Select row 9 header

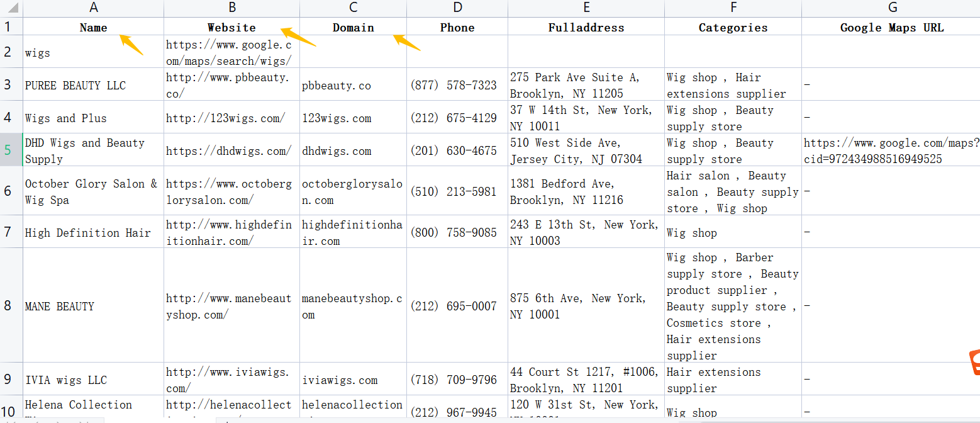pyautogui.click(x=11, y=379)
